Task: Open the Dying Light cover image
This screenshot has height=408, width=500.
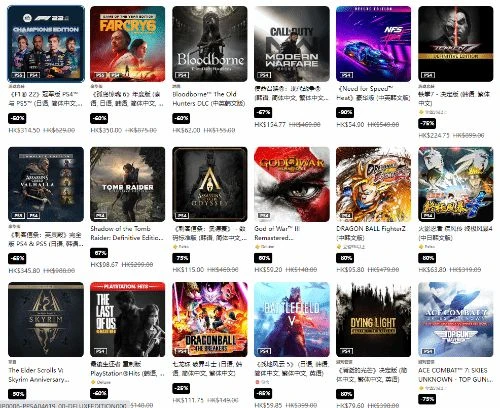Action: click(x=374, y=320)
